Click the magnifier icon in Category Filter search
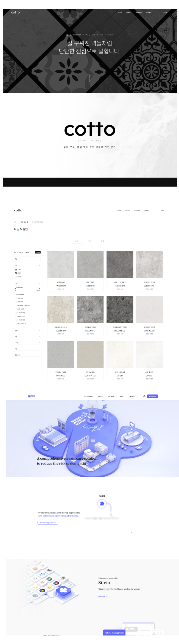This screenshot has width=179, height=644. [16, 259]
